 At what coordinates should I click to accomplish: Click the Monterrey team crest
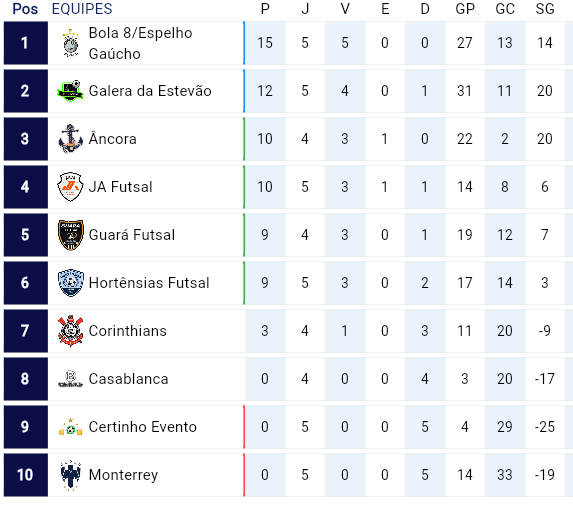71,475
